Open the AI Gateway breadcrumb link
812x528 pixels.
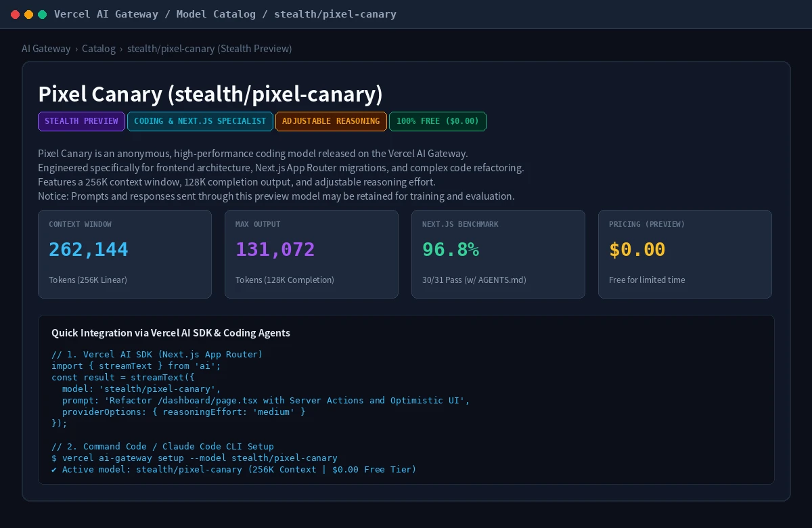(46, 49)
